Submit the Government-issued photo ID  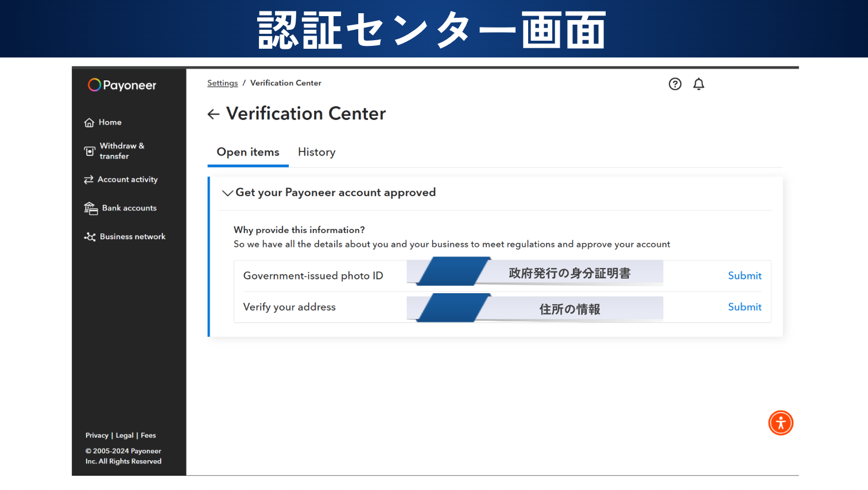[x=745, y=276]
